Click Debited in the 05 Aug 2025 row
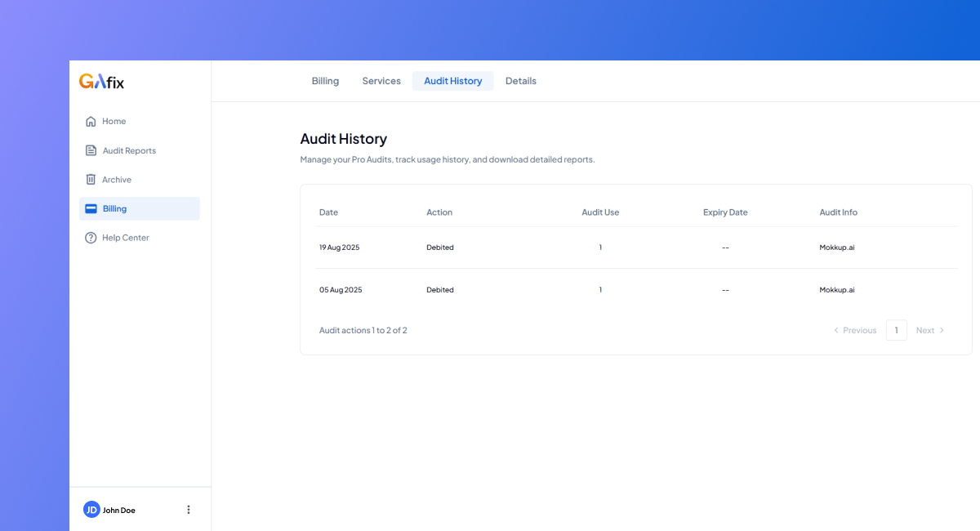The image size is (980, 531). pos(440,290)
